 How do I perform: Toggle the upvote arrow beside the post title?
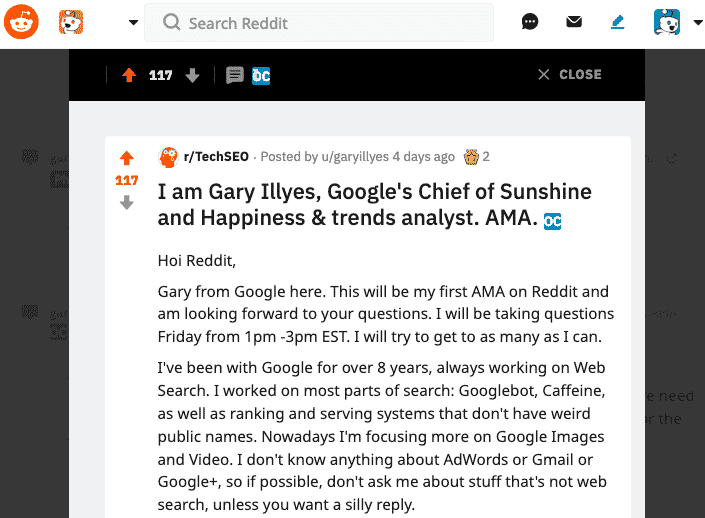(127, 158)
